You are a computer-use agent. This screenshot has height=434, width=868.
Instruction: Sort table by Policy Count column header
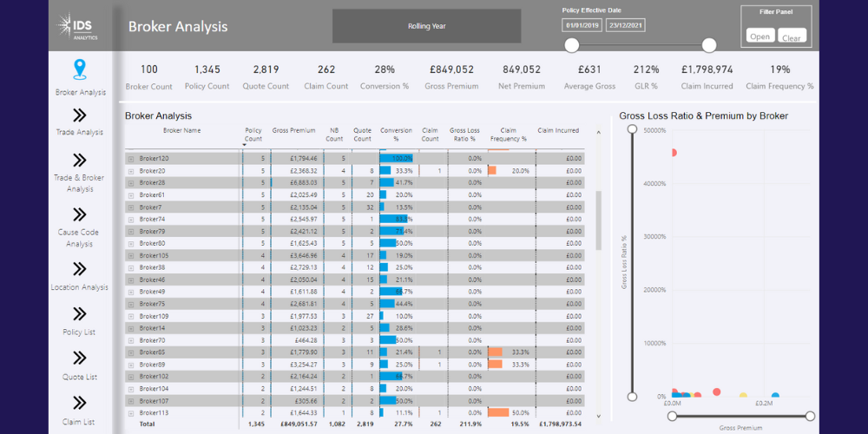point(253,135)
